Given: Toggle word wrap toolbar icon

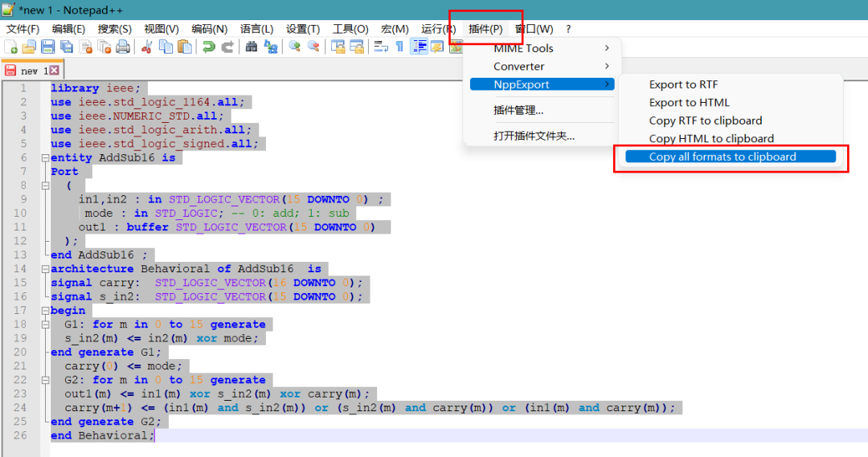Looking at the screenshot, I should coord(381,47).
